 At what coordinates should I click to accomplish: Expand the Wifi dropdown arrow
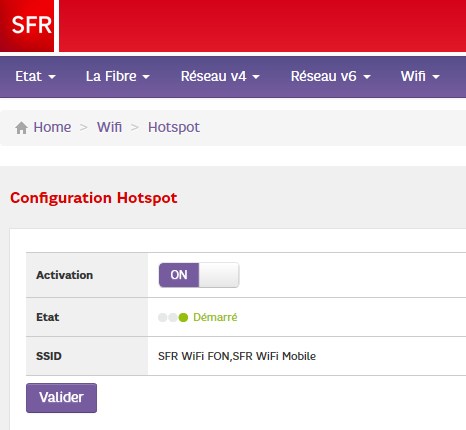coord(436,77)
